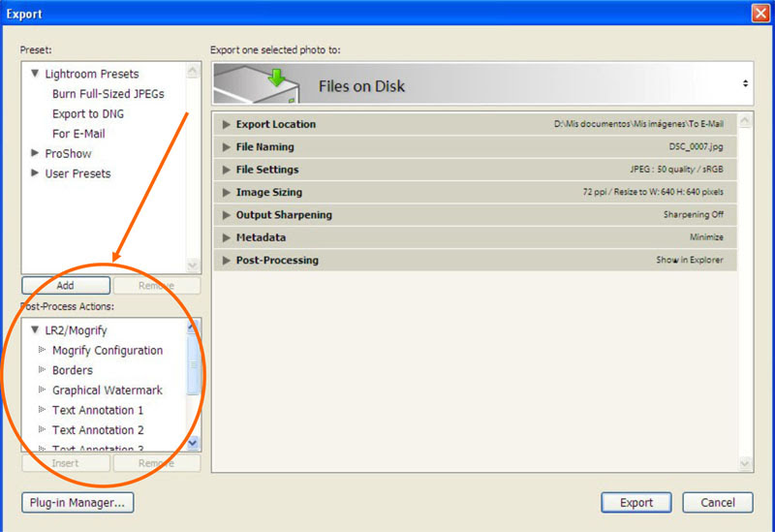Expand the User Presets group
Image resolution: width=775 pixels, height=532 pixels.
pyautogui.click(x=35, y=173)
